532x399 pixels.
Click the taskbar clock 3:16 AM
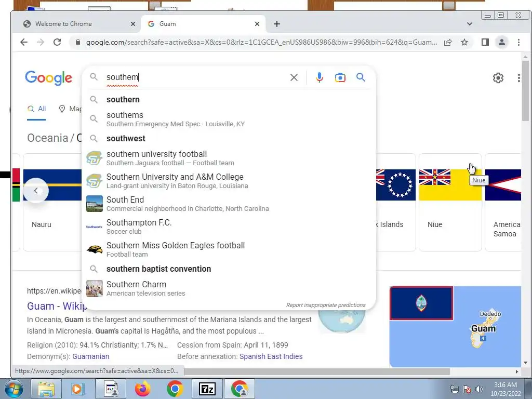point(505,389)
